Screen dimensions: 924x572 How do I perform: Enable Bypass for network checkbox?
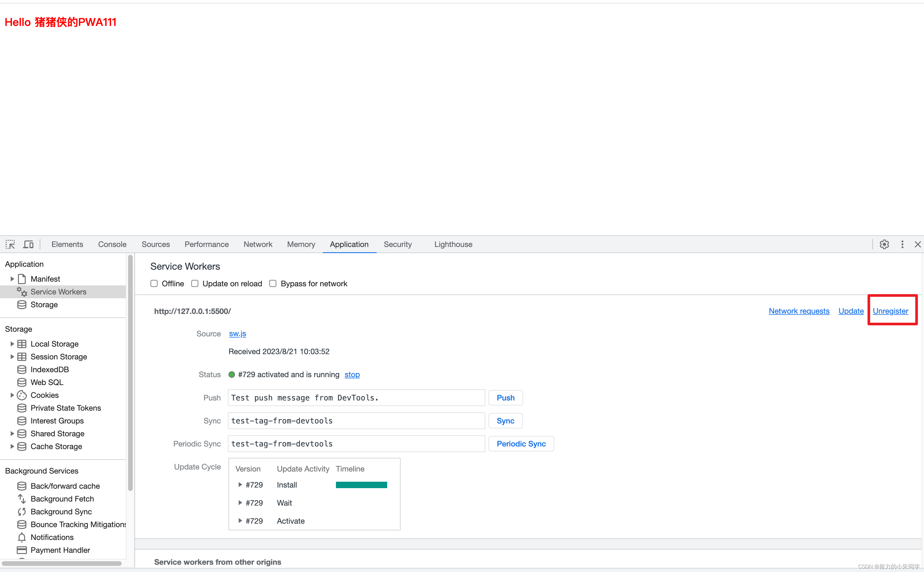(272, 283)
